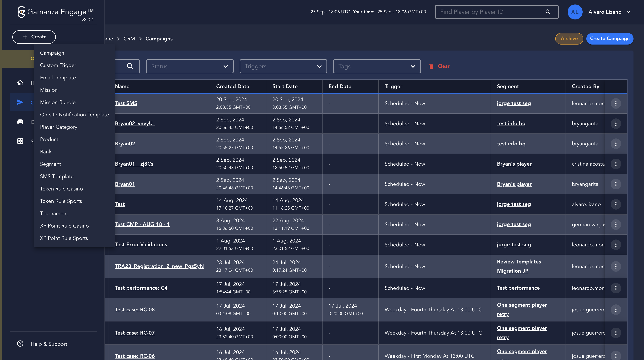Click the Create Campaign button
Viewport: 644px width, 360px height.
(x=610, y=39)
